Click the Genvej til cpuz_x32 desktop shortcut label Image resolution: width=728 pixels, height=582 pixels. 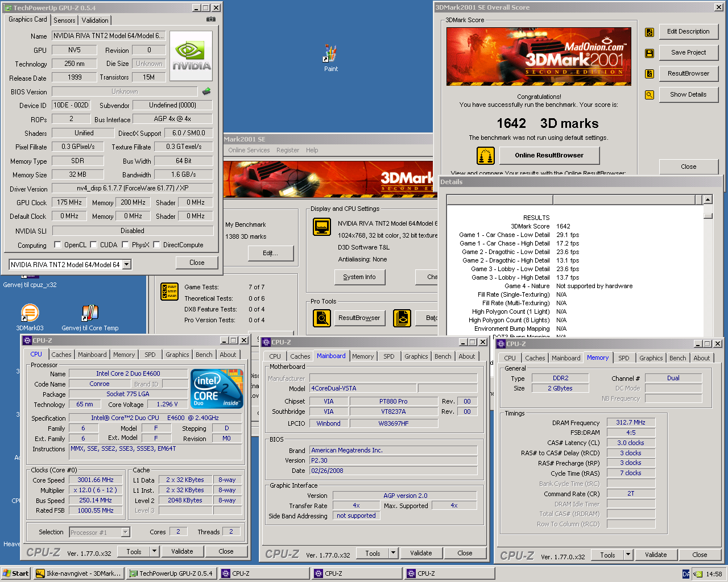coord(30,285)
